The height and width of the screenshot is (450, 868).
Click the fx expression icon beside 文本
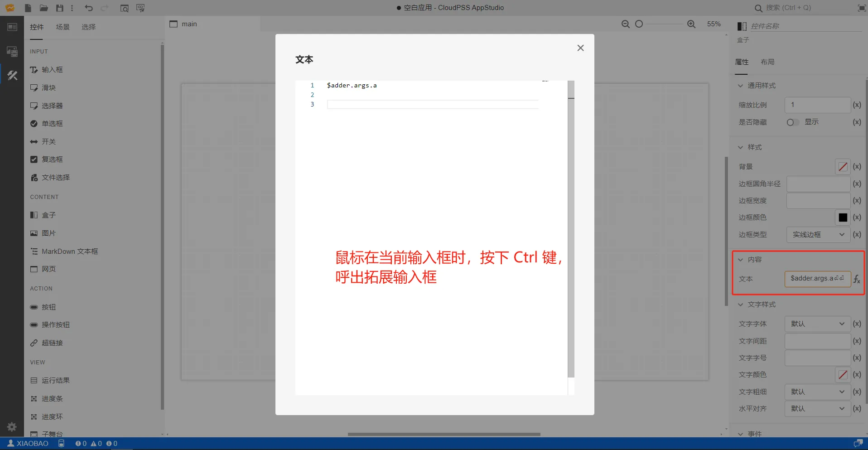point(857,279)
